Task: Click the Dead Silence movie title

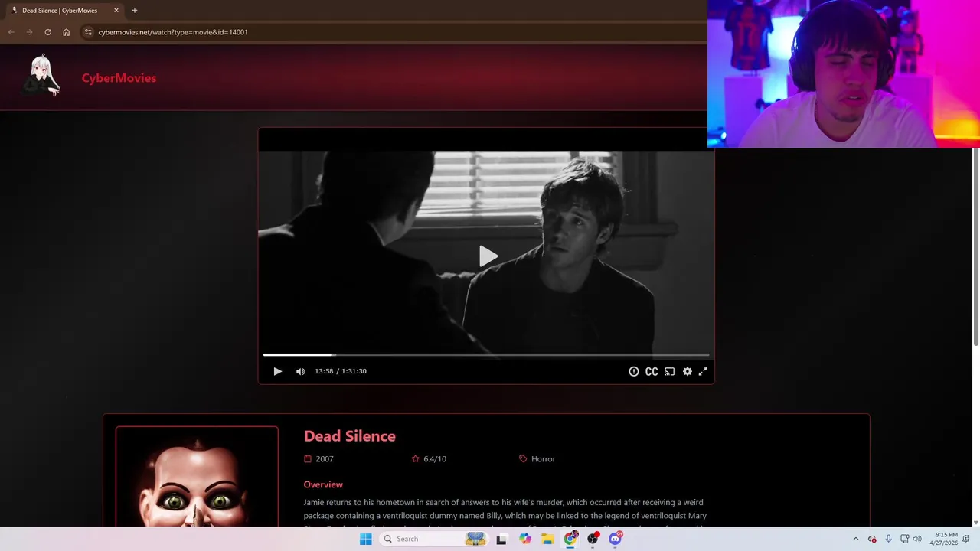Action: (350, 436)
